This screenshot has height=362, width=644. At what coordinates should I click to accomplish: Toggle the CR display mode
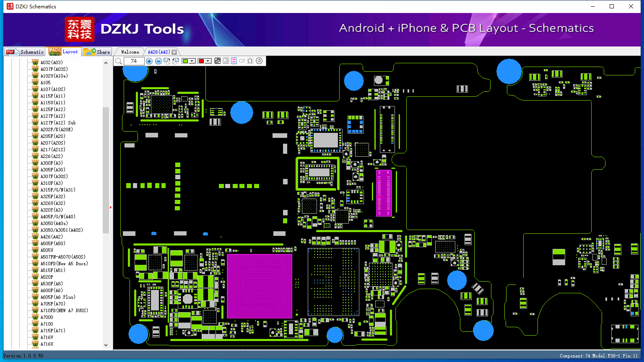pos(242,61)
